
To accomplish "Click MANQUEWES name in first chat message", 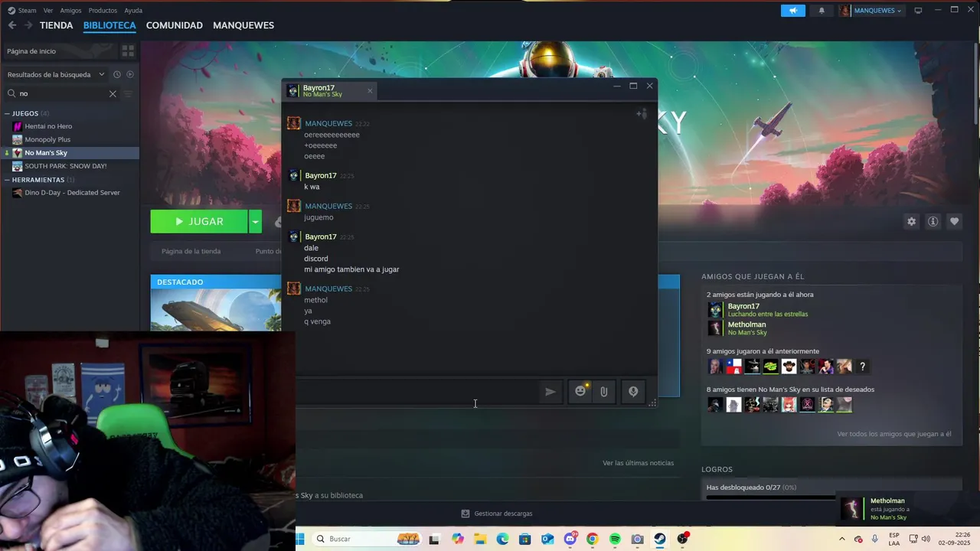I will coord(328,123).
